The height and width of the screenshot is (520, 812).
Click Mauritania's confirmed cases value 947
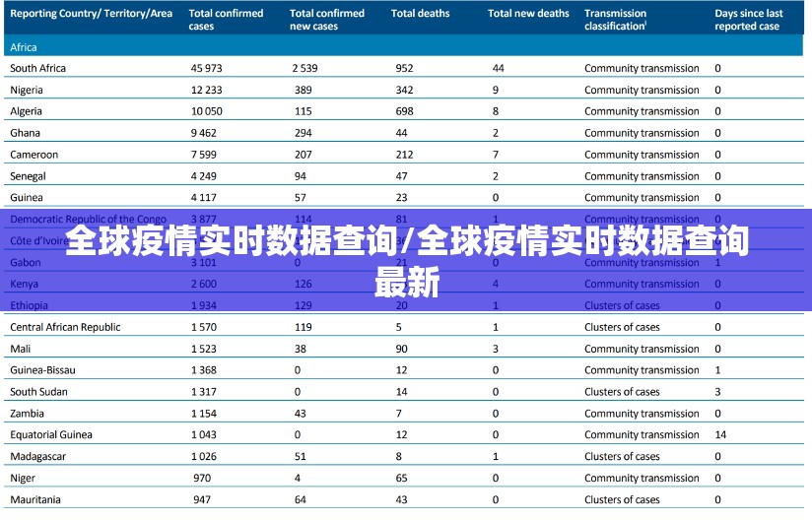[201, 499]
